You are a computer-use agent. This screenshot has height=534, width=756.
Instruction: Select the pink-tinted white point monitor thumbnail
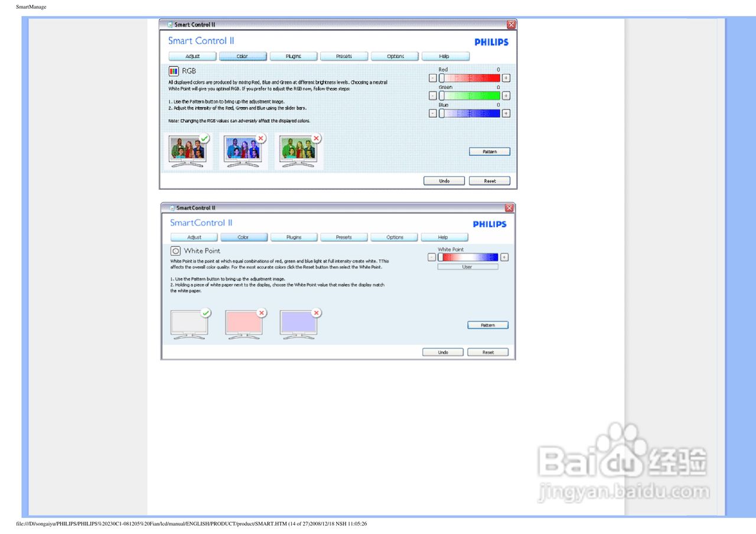245,324
